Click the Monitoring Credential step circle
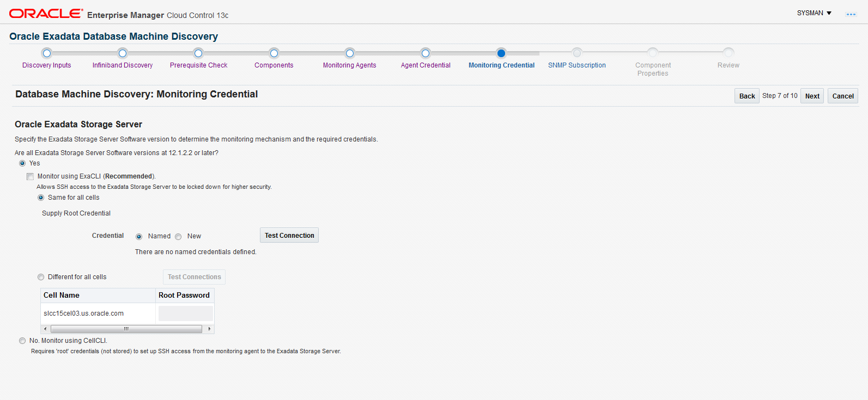The height and width of the screenshot is (400, 868). pos(501,53)
